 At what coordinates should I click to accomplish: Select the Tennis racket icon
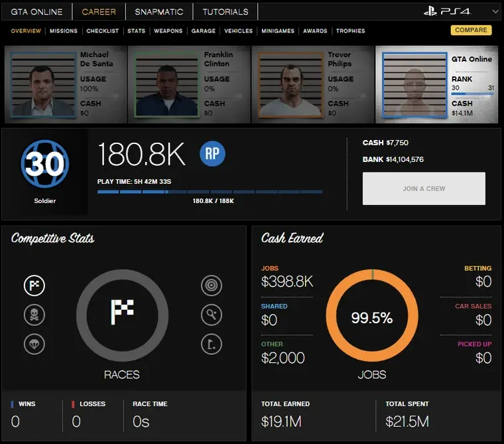click(x=211, y=315)
